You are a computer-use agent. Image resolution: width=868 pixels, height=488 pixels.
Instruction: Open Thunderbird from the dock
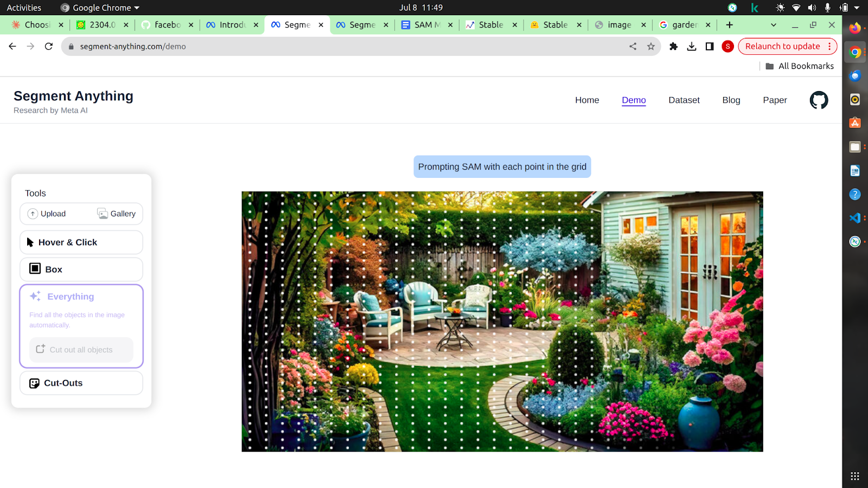pyautogui.click(x=855, y=76)
